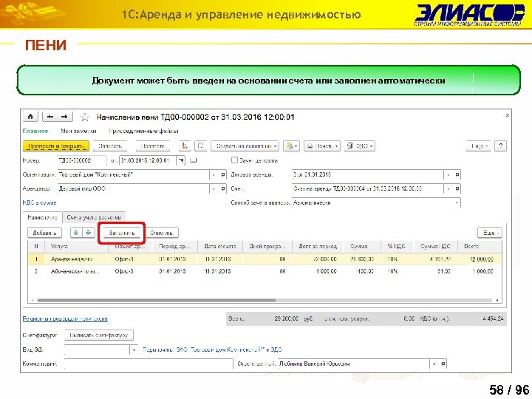Open the Договор аренды record icon
Viewport: 532px width, 399px height.
click(457, 174)
